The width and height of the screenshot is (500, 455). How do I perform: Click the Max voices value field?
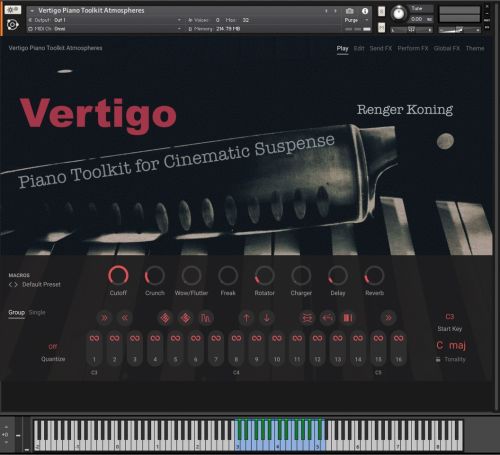246,20
